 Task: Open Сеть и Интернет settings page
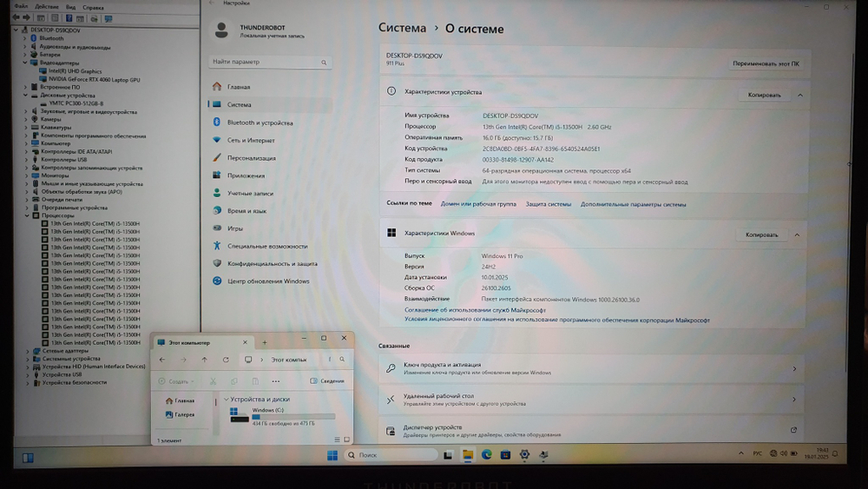tap(251, 140)
